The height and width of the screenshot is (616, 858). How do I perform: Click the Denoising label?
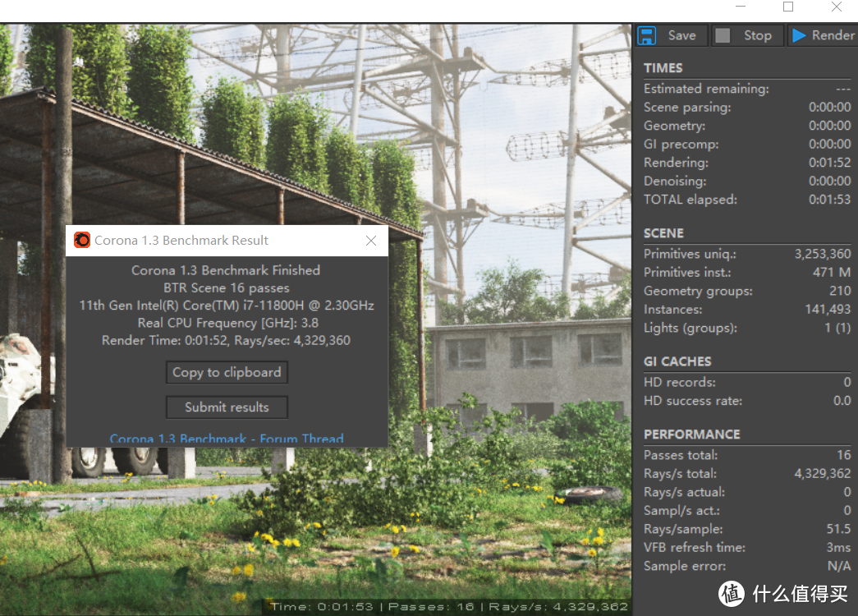pos(675,182)
